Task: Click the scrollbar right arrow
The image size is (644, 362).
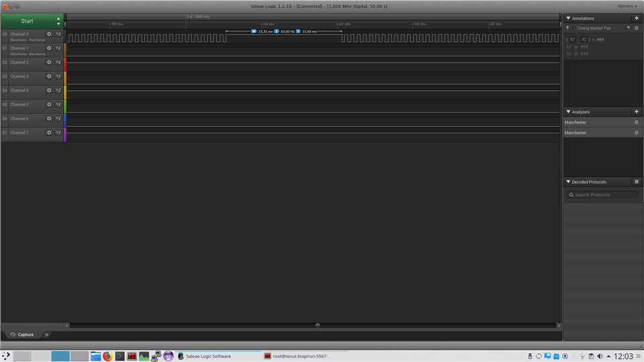Action: 559,326
